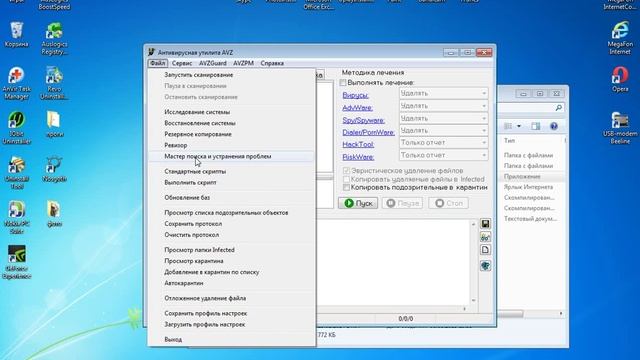
Task: Choose Обновление баз menu entry
Action: pos(231,198)
